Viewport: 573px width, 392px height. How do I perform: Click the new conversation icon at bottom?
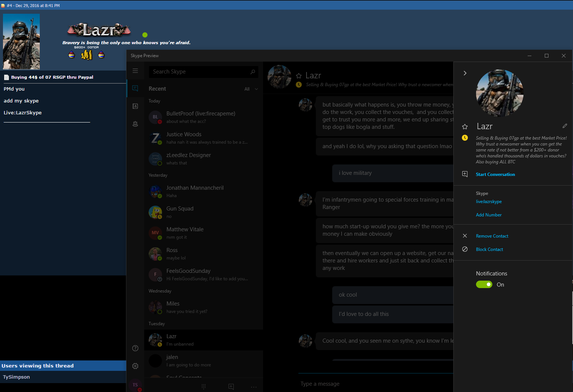[231, 387]
